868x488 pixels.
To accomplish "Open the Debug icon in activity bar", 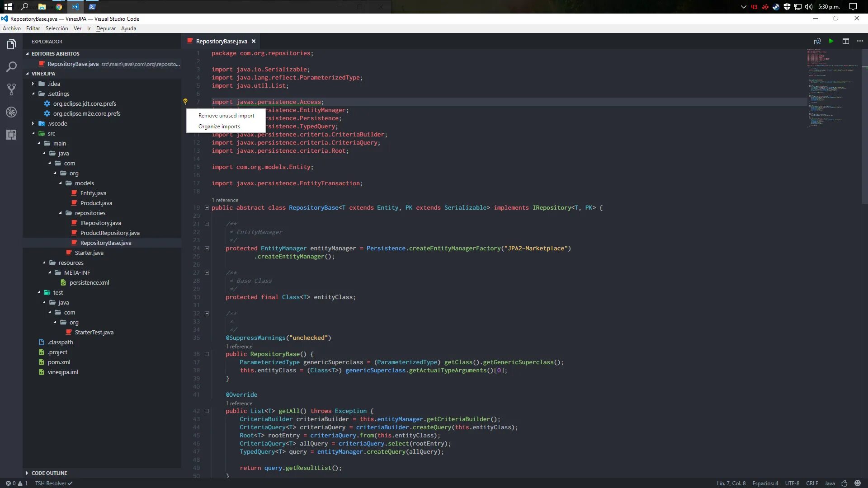I will (x=11, y=112).
